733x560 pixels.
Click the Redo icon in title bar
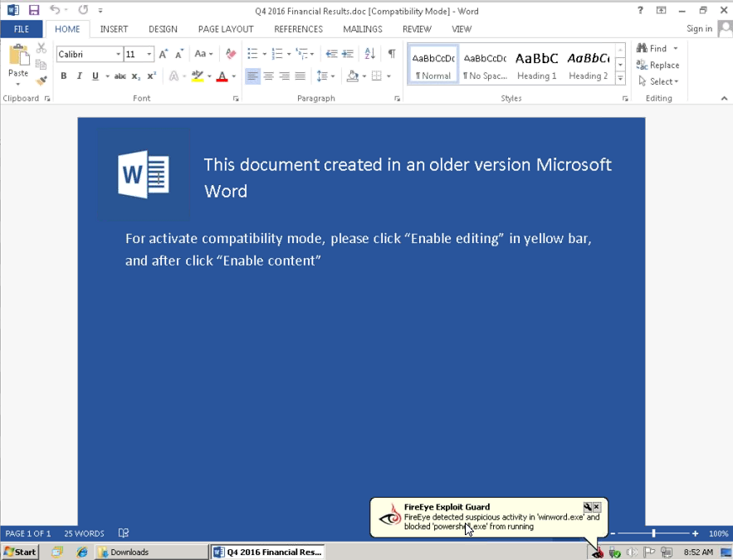(x=83, y=10)
